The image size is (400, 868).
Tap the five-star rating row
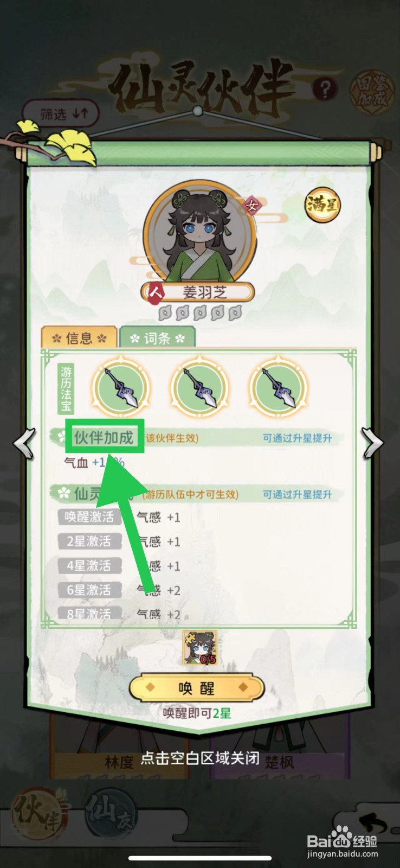[200, 312]
